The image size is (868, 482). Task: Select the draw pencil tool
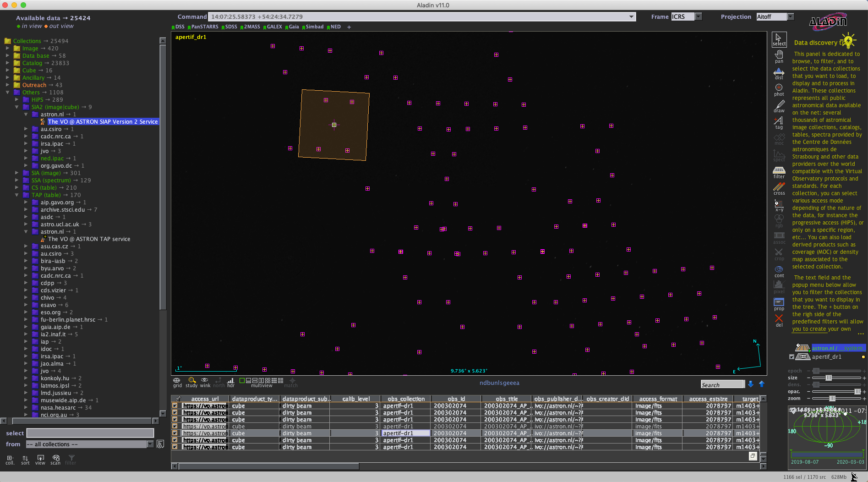click(x=779, y=106)
